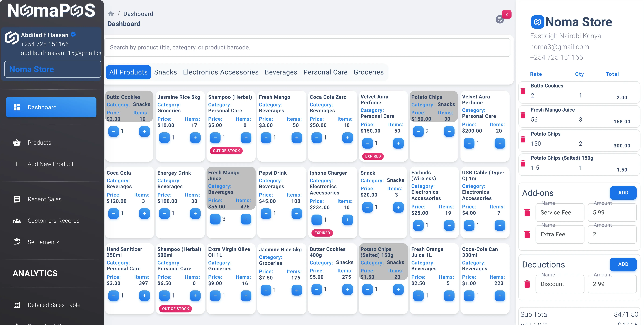644x325 pixels.
Task: Open Products via basket icon in sidebar
Action: coord(17,142)
